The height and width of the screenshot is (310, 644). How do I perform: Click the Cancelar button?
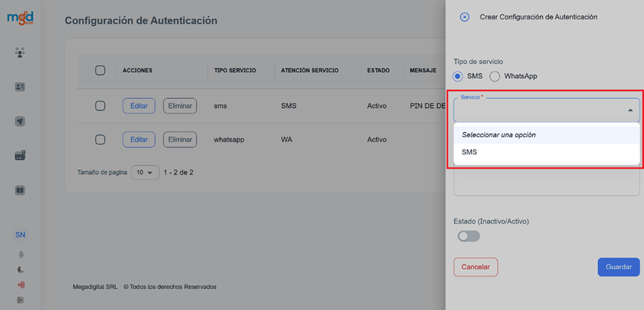point(475,267)
